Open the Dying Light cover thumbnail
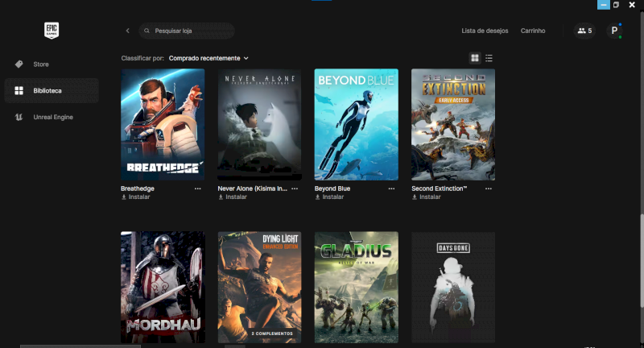644x348 pixels. click(259, 288)
